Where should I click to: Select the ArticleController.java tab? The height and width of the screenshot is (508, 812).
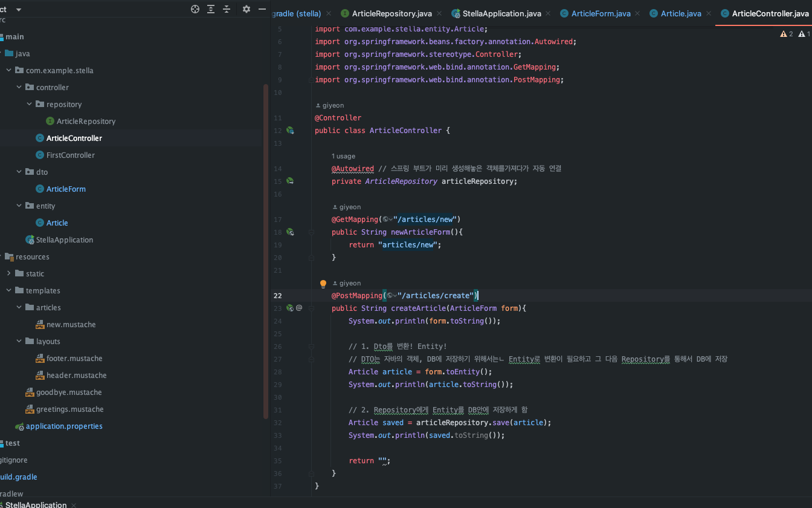coord(764,13)
